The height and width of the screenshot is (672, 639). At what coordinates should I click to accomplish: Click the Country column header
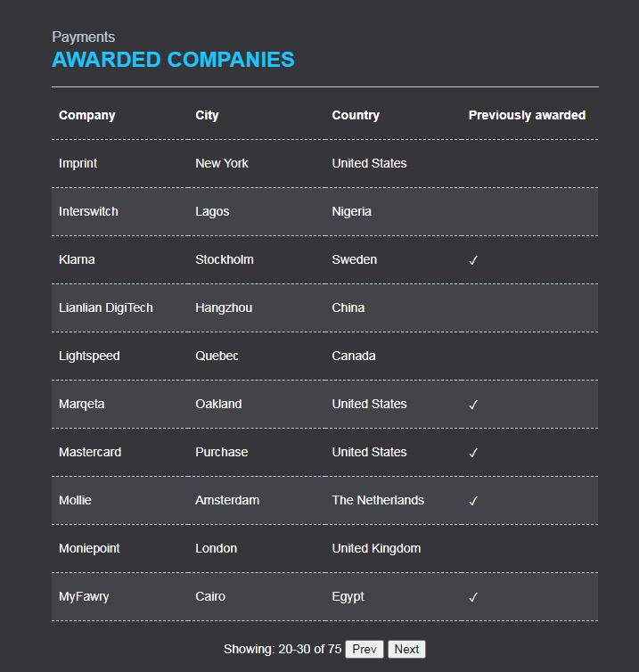click(356, 115)
